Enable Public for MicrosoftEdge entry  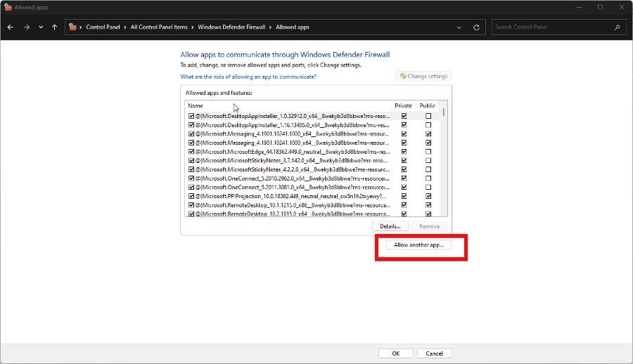428,151
